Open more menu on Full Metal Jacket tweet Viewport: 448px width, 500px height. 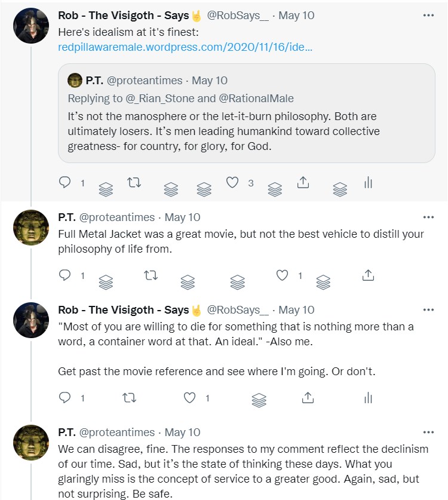(428, 217)
